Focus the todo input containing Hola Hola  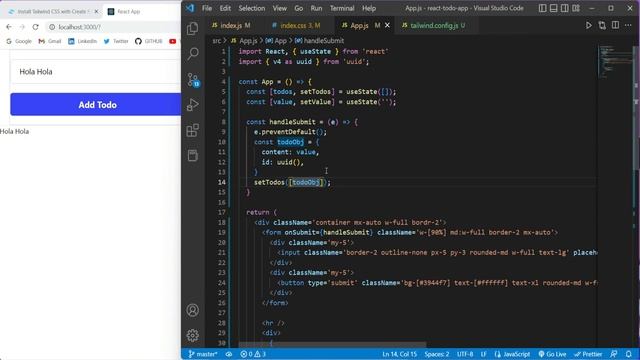pyautogui.click(x=96, y=71)
